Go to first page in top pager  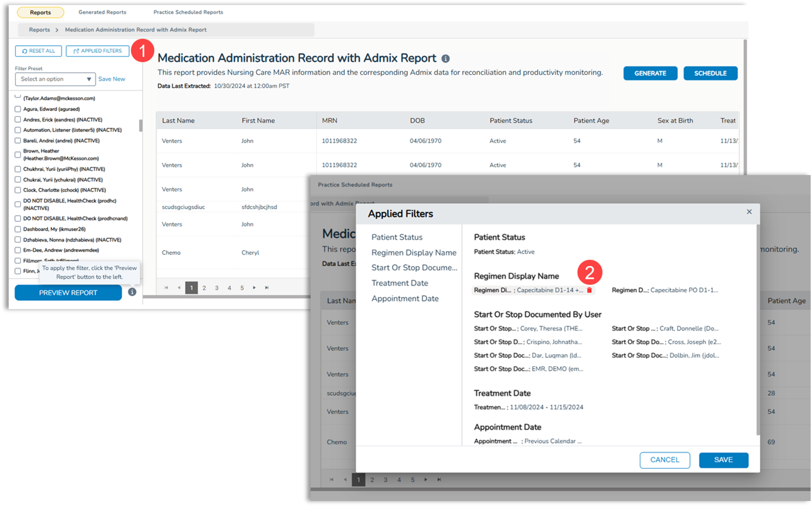[166, 287]
